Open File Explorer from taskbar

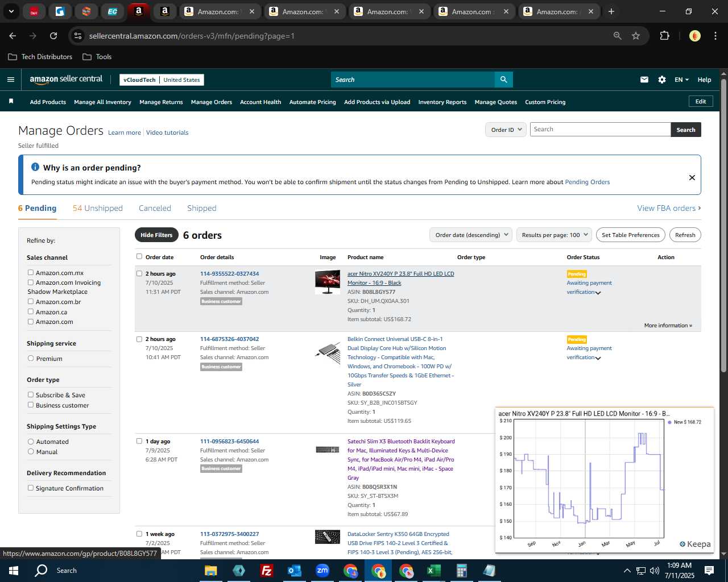pos(211,571)
